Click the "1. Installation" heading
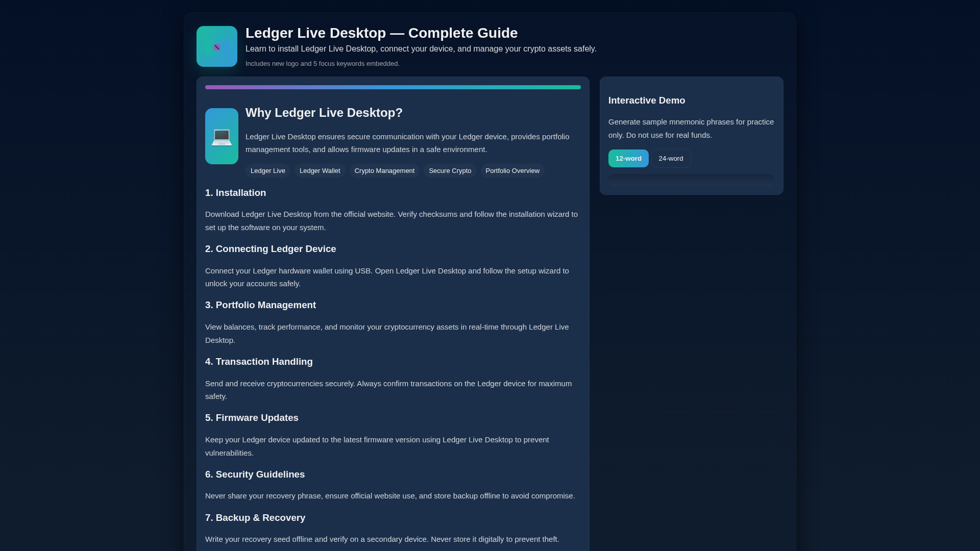The width and height of the screenshot is (980, 551). pos(235,193)
